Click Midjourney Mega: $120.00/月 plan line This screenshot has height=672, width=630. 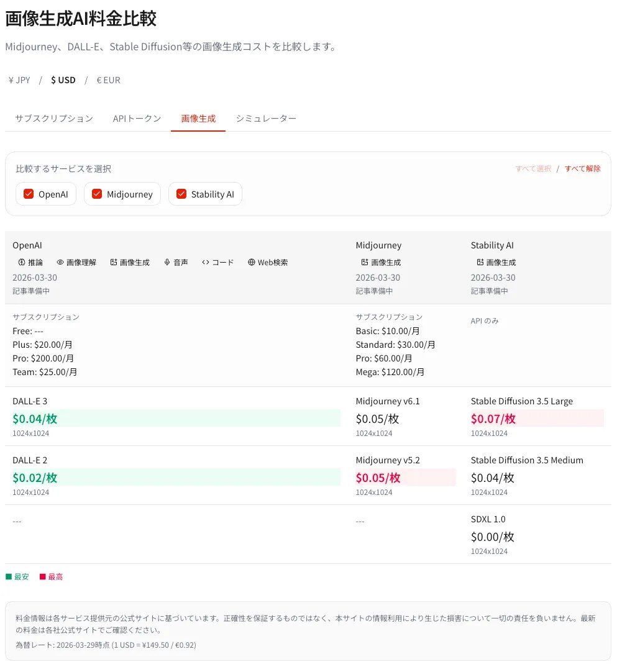(390, 373)
